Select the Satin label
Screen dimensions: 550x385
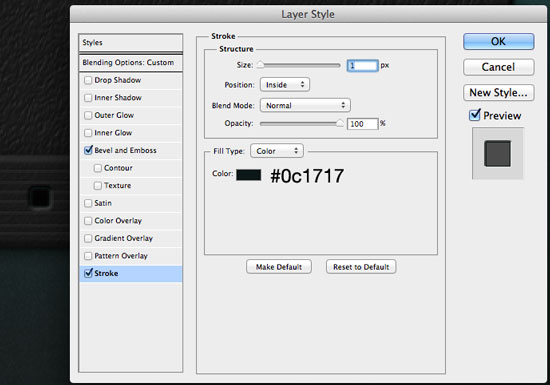pos(103,203)
